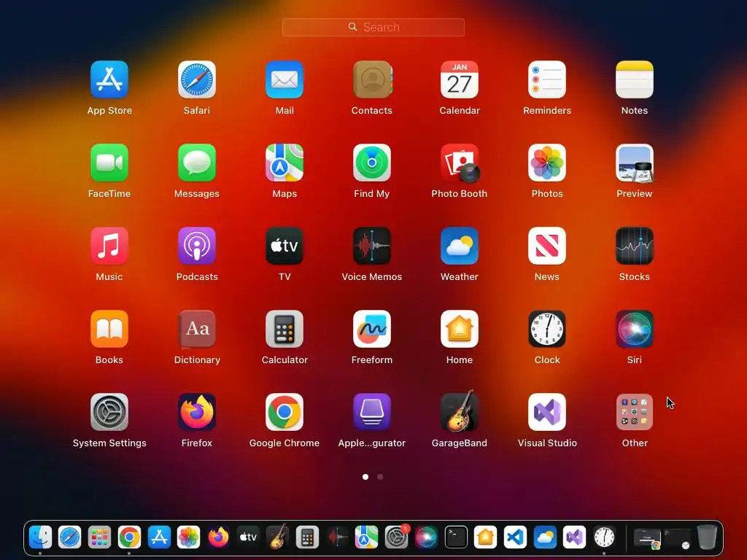747x560 pixels.
Task: Open Weather from the Launchpad grid
Action: (x=460, y=246)
